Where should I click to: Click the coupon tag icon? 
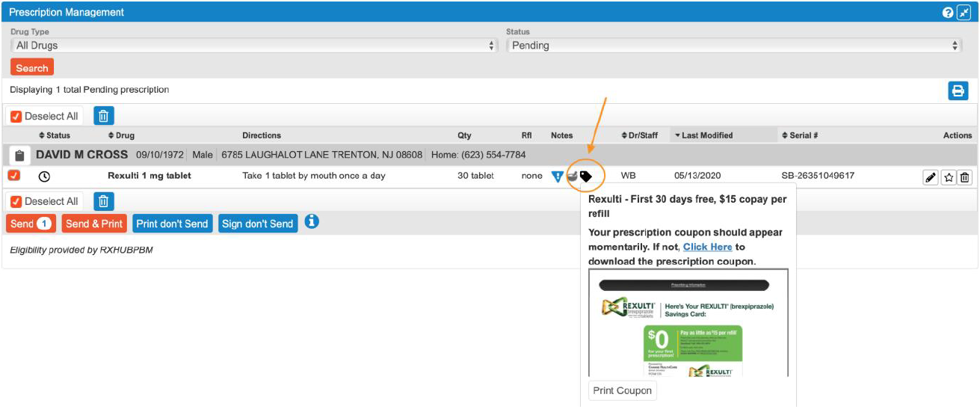click(x=586, y=176)
